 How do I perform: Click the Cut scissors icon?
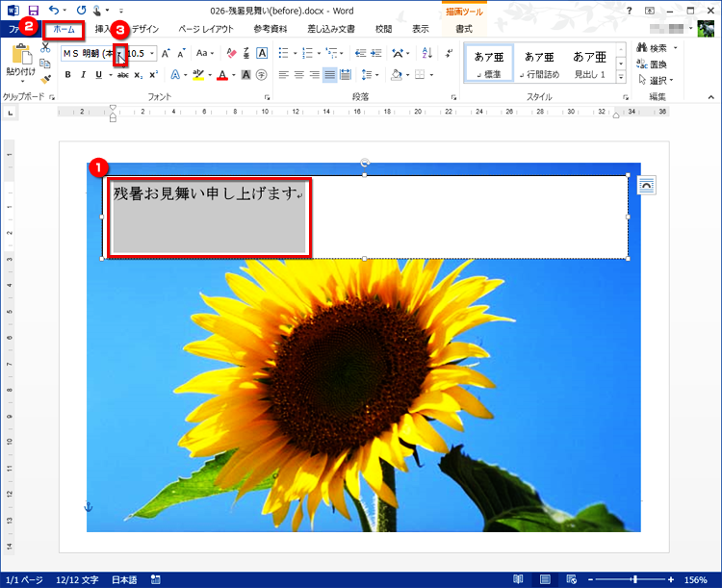point(45,47)
